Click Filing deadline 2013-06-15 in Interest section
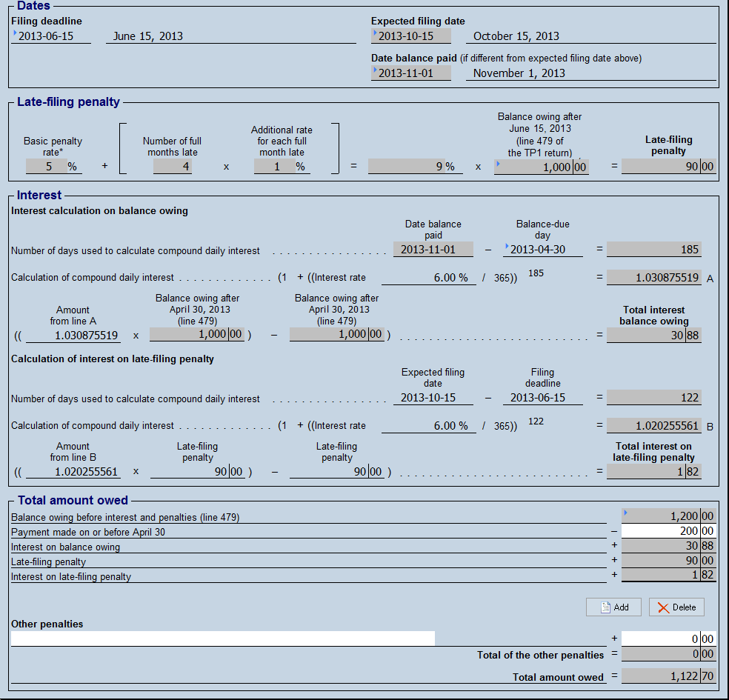Viewport: 729px width, 700px height. [x=543, y=398]
